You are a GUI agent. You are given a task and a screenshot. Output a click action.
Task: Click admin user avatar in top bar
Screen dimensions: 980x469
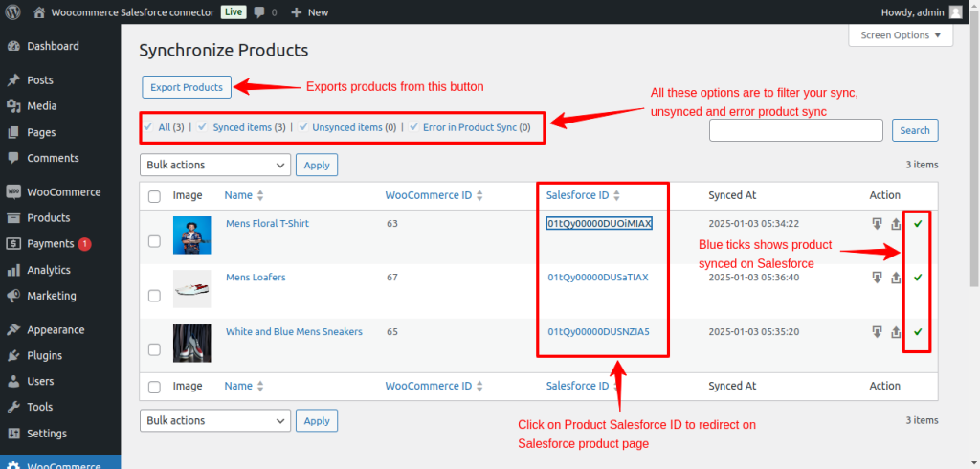coord(955,12)
